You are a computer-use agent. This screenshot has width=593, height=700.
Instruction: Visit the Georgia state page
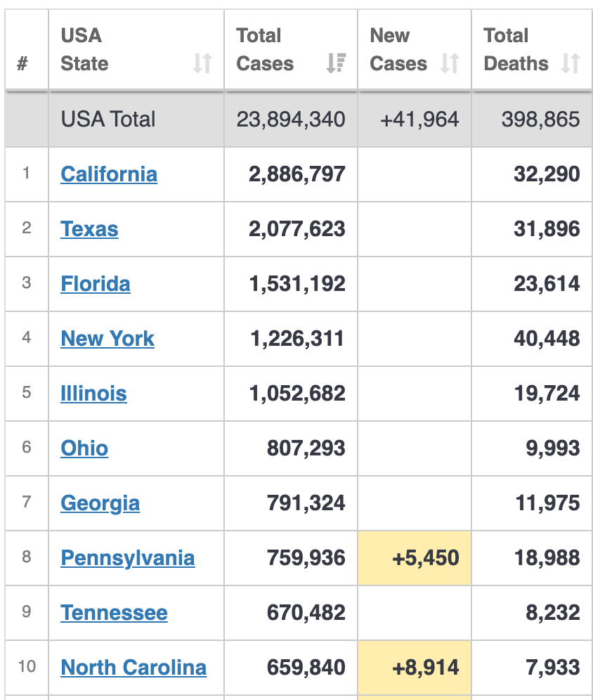coord(100,503)
